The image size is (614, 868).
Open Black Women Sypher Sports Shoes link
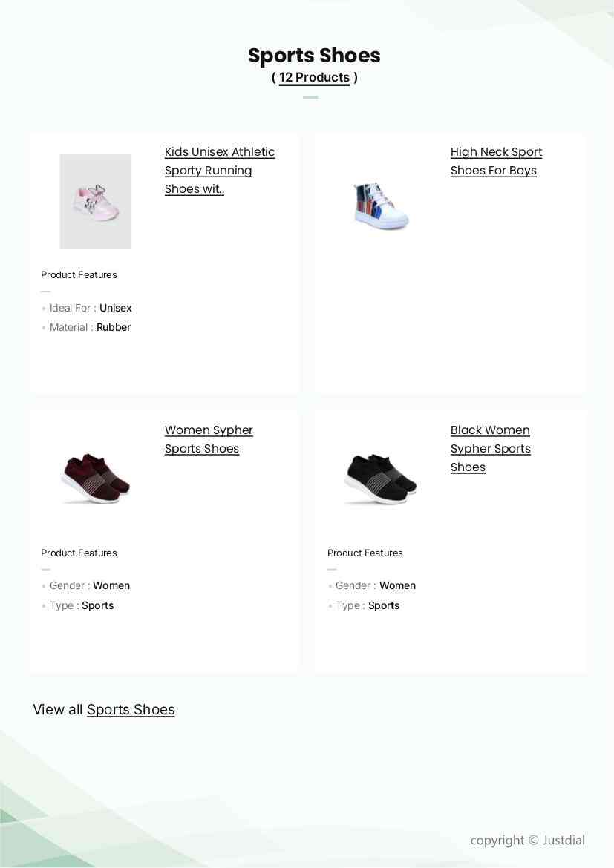(x=490, y=449)
